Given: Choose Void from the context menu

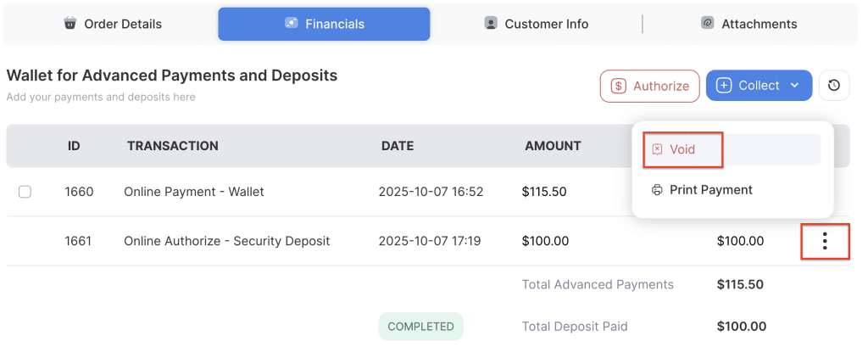Looking at the screenshot, I should point(682,150).
